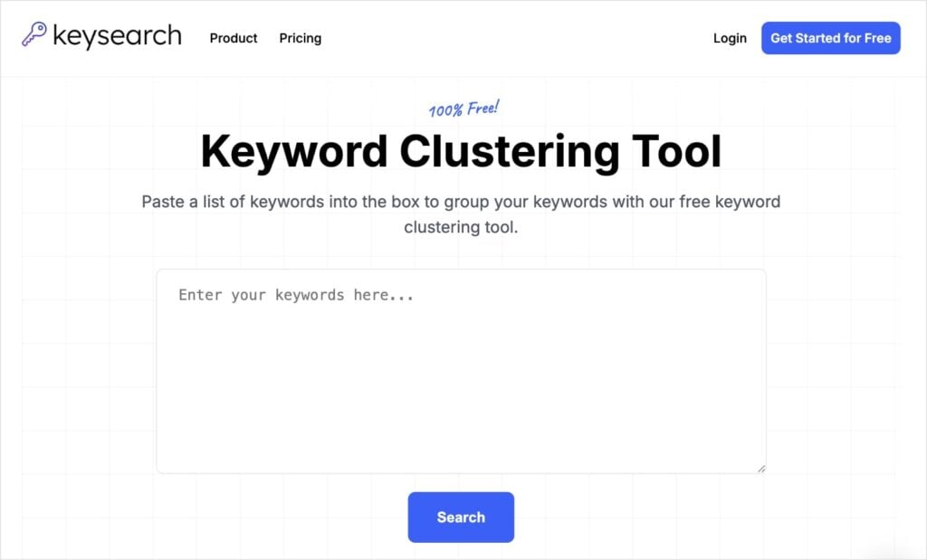Click inside the keyword entry text area
Viewport: 927px width, 560px height.
click(462, 371)
